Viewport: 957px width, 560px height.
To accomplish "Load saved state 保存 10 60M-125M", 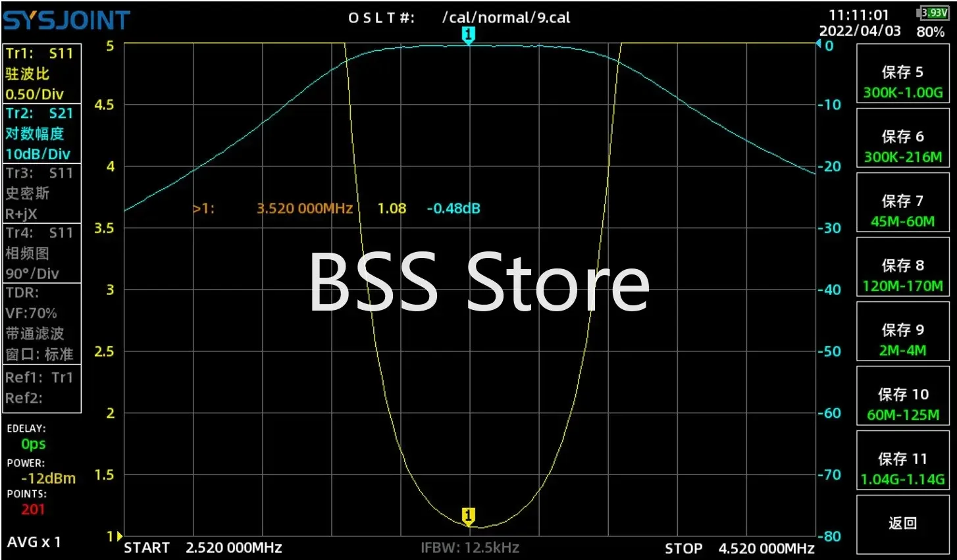I will [x=902, y=395].
